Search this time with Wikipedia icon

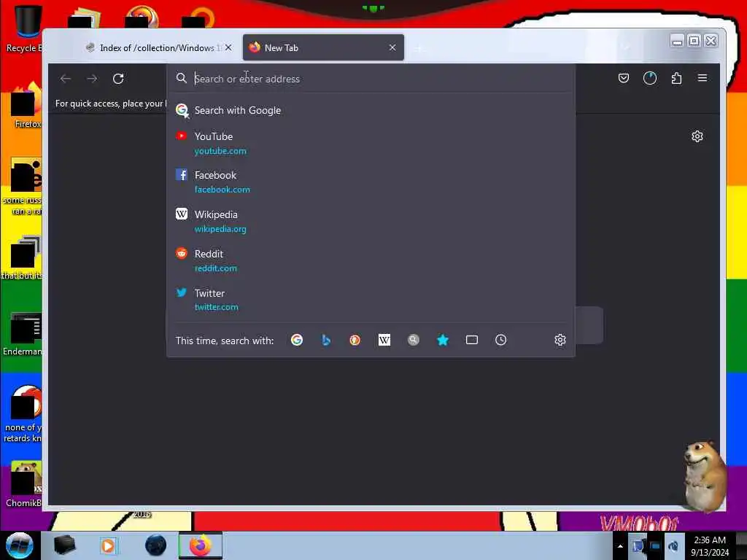click(x=384, y=340)
